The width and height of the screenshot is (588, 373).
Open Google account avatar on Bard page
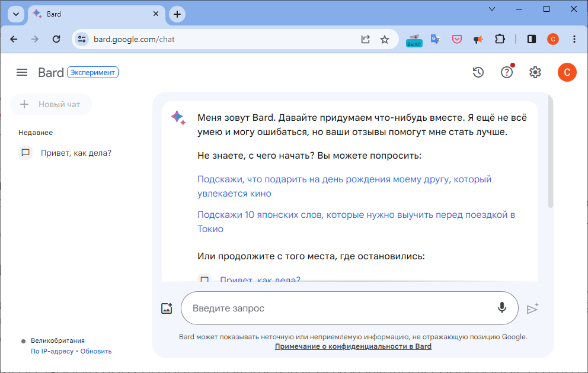(567, 72)
